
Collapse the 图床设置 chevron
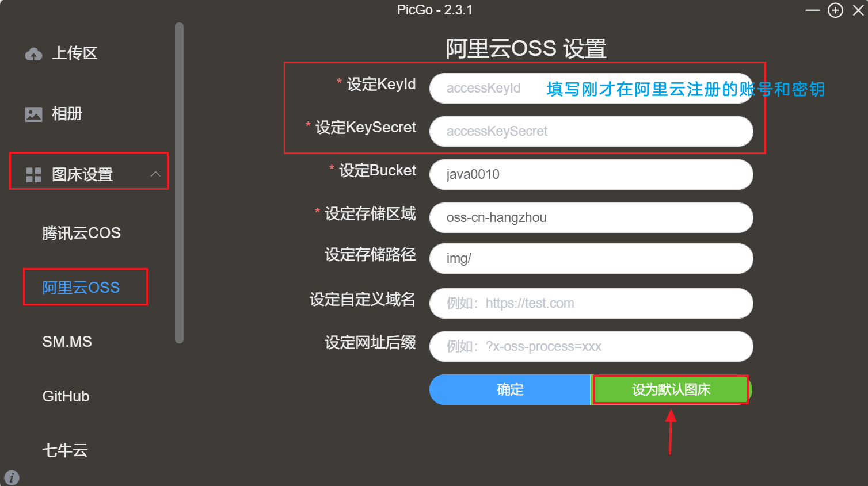155,174
